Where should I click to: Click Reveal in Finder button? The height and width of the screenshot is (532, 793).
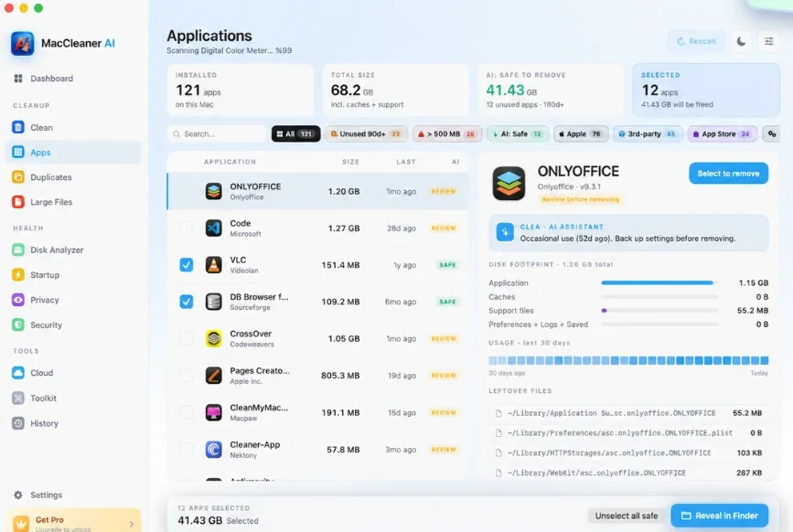720,516
